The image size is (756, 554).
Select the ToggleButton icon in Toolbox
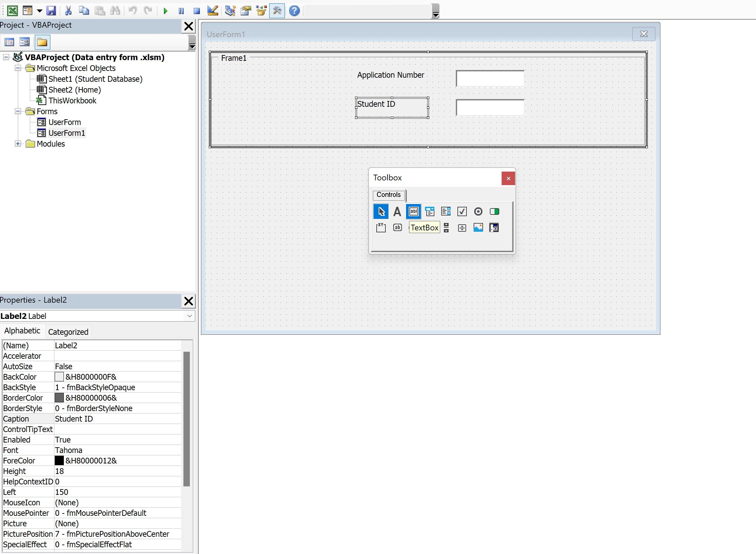coord(494,211)
